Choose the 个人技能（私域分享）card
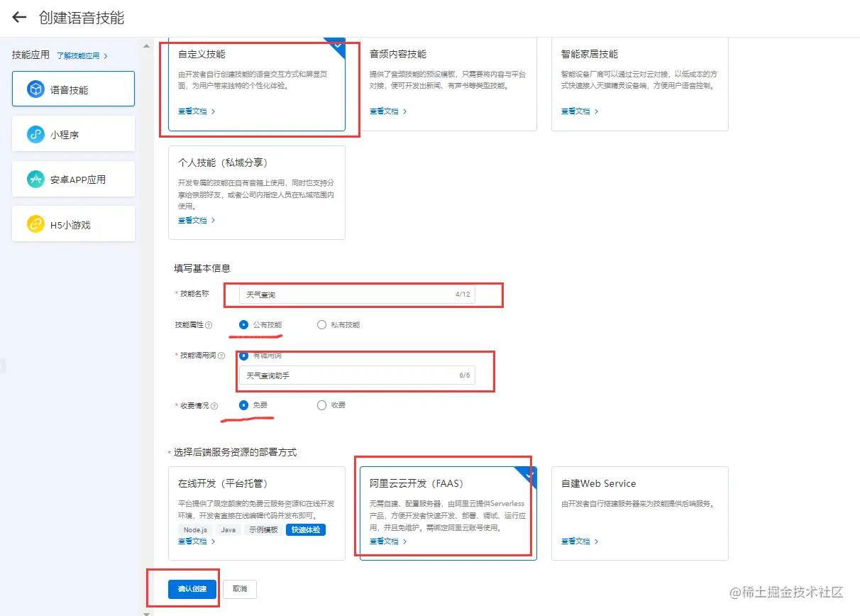 pyautogui.click(x=257, y=192)
